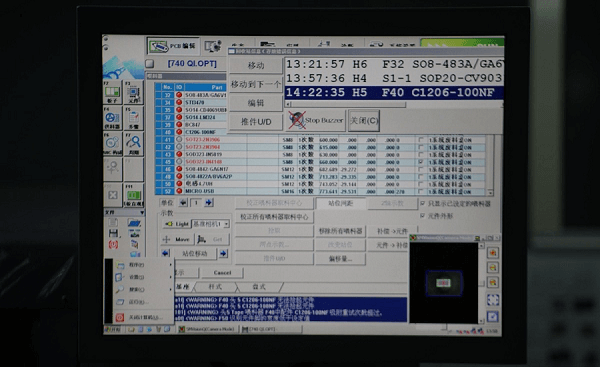The image size is (600, 367).
Task: Click the 移动 button in error dialog
Action: [256, 65]
